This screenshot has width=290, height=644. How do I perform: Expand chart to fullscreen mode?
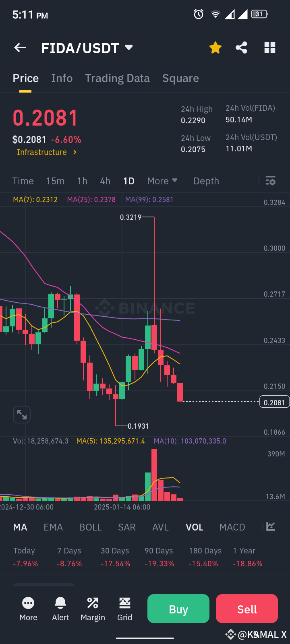pyautogui.click(x=22, y=414)
